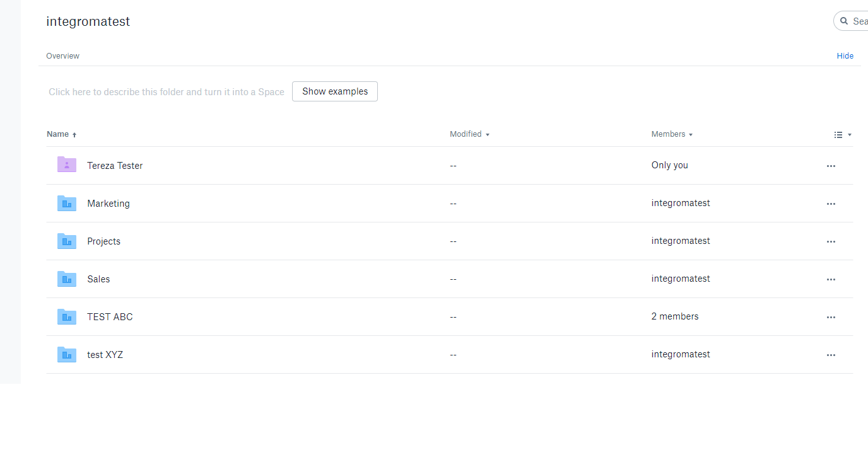Click the Tereza Tester personal folder icon

(66, 164)
